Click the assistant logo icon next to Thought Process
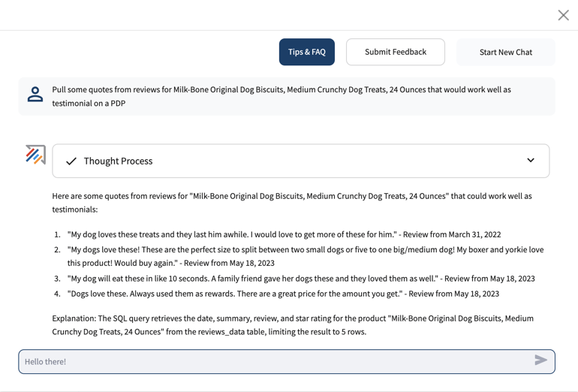Image resolution: width=578 pixels, height=392 pixels. [35, 154]
